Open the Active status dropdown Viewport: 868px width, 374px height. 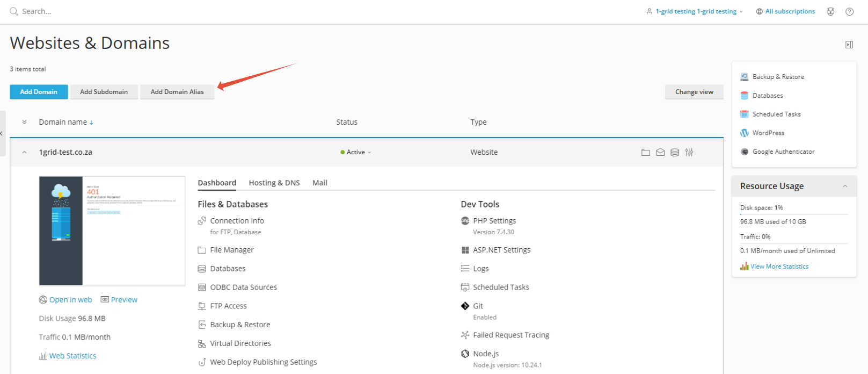point(356,152)
